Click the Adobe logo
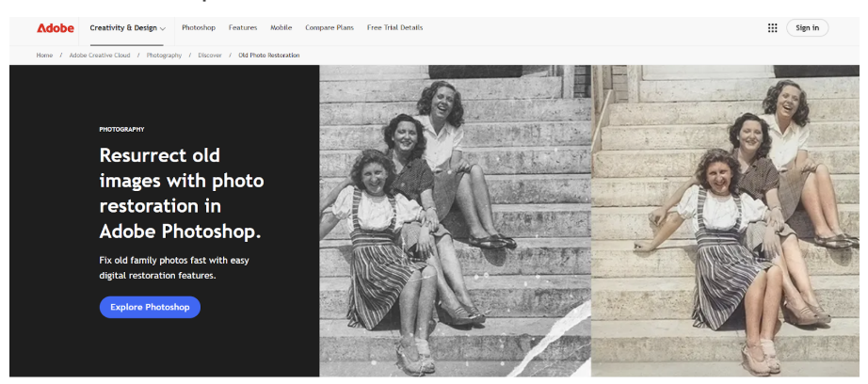868x384 pixels. click(x=55, y=27)
